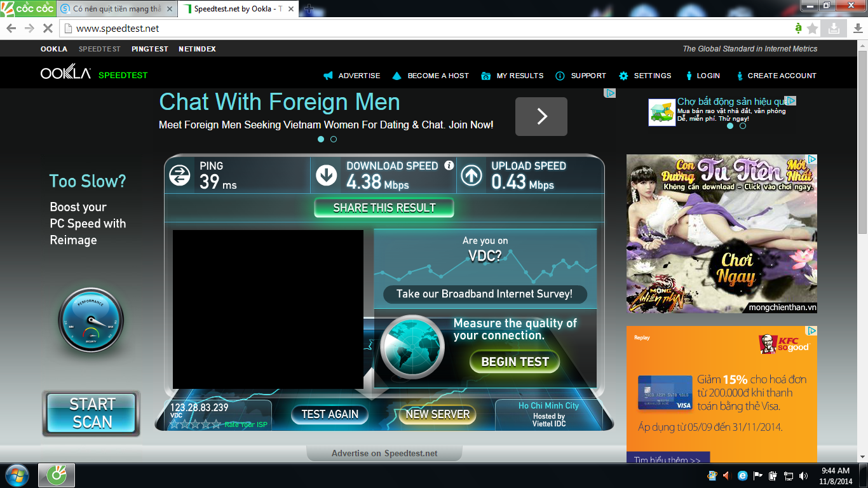Click the IP address 123.28.83.239
The width and height of the screenshot is (868, 488).
point(199,407)
